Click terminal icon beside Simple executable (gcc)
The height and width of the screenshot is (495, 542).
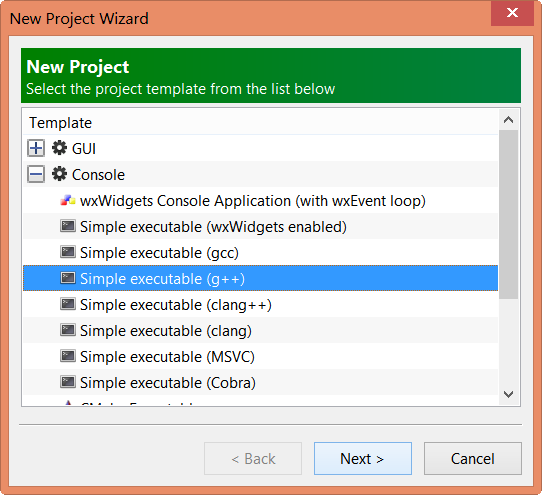[x=68, y=252]
